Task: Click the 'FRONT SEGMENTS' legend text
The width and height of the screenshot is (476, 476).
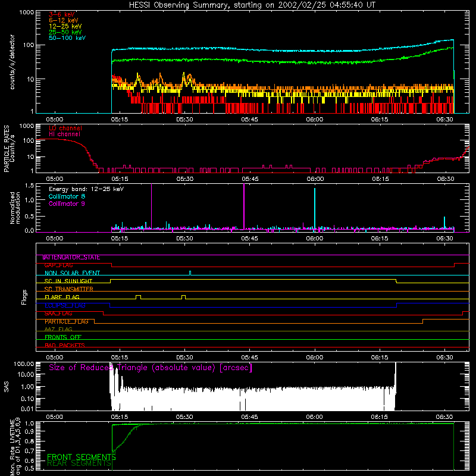Action: (82, 457)
